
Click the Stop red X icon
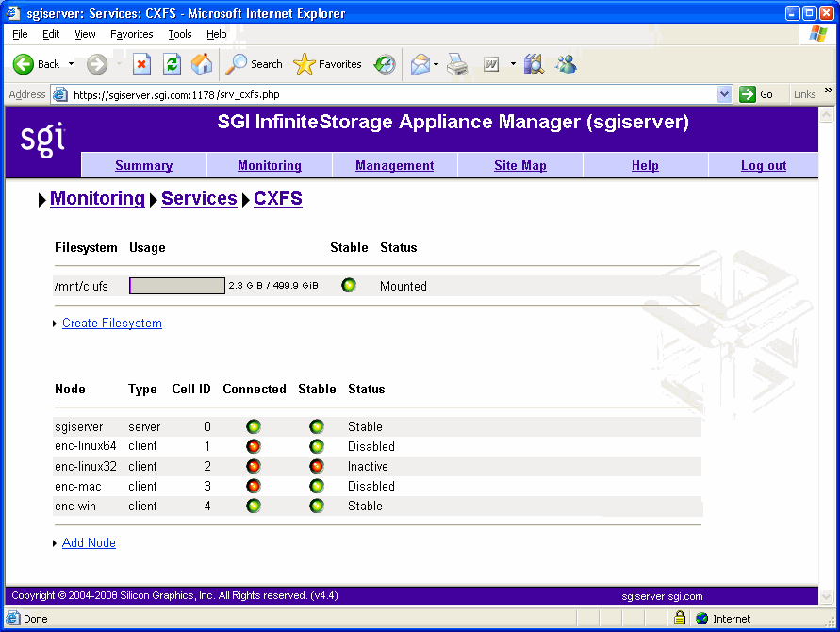pos(141,64)
